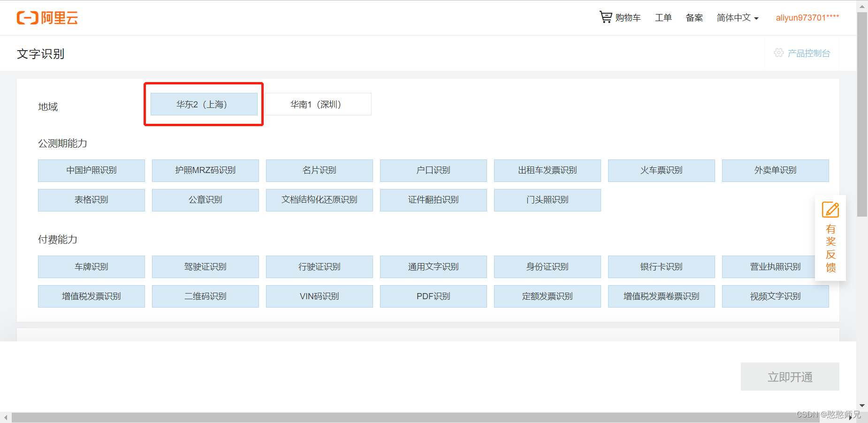Screen dimensions: 868x423
Task: Toggle the 视频文字识别 capability selection
Action: (x=775, y=296)
